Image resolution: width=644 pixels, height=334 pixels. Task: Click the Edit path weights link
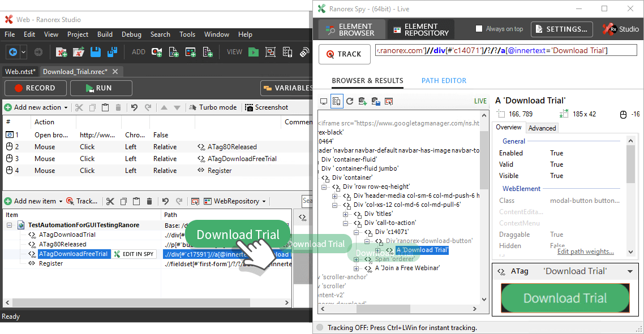(586, 251)
